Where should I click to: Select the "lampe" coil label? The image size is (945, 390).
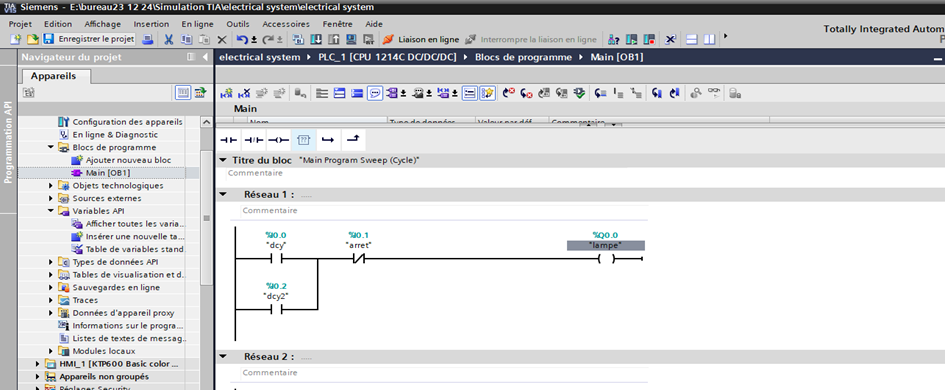tap(606, 246)
